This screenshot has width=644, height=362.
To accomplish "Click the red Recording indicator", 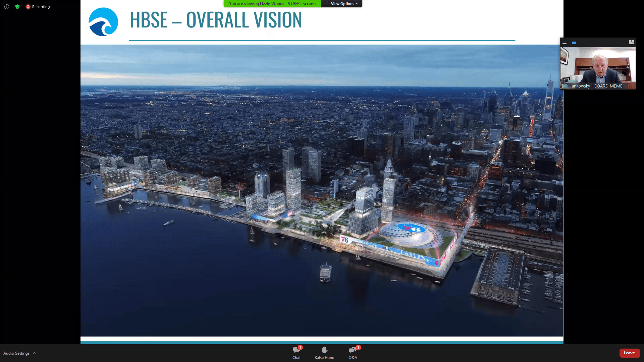I will coord(38,7).
